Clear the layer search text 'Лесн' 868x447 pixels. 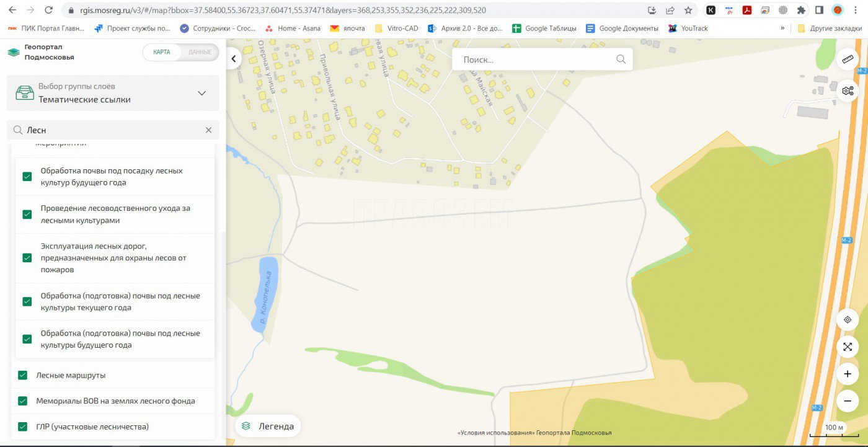pos(208,130)
